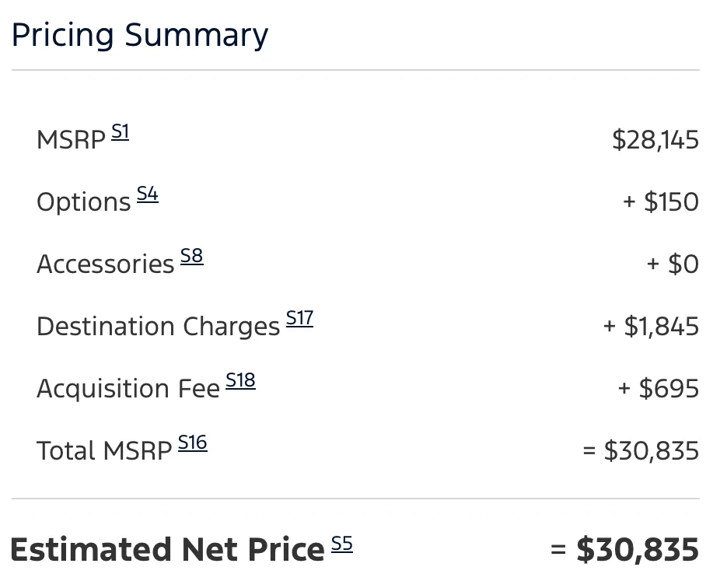Select the = $30,835 Total MSRP value
Viewport: 720px width, 588px height.
point(641,450)
